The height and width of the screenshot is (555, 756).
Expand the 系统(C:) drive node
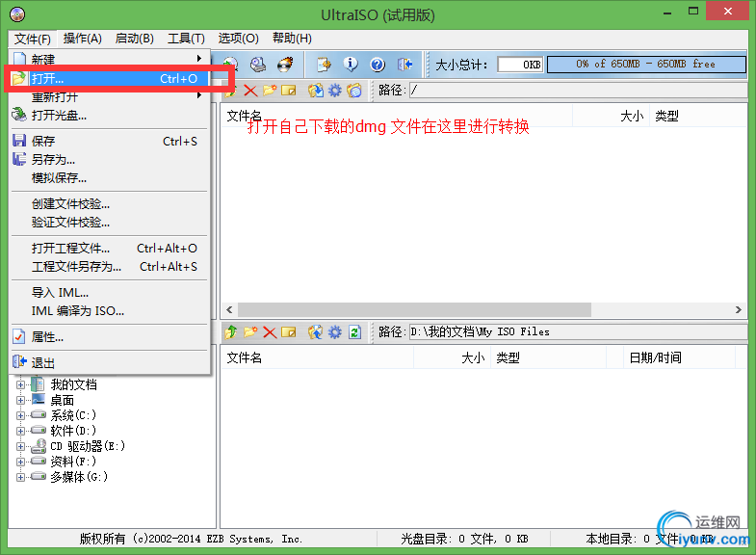click(20, 415)
